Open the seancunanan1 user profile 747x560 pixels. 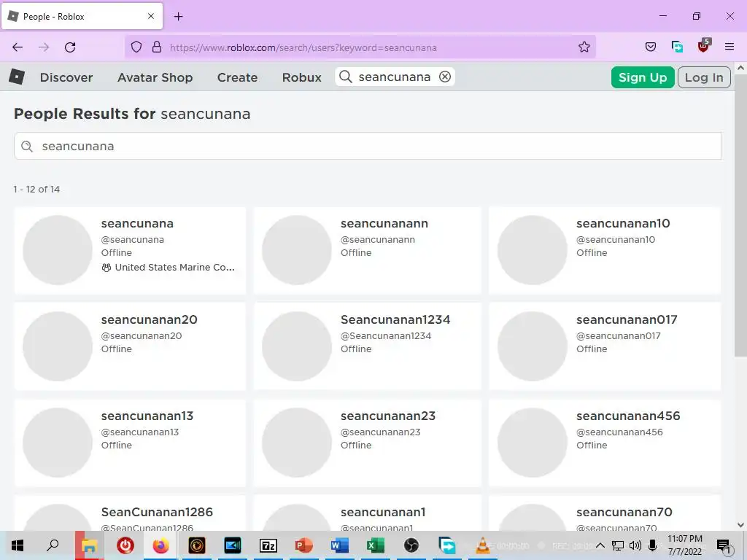coord(382,512)
